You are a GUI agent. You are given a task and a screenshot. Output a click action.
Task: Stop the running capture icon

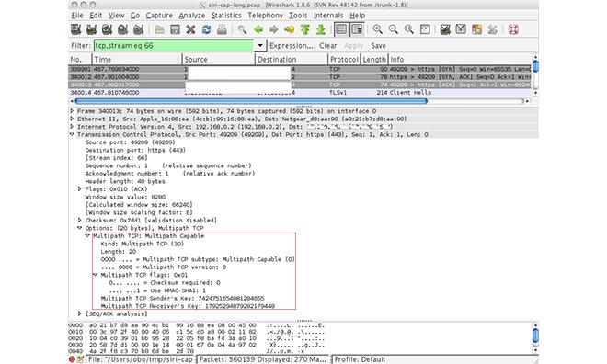(122, 29)
